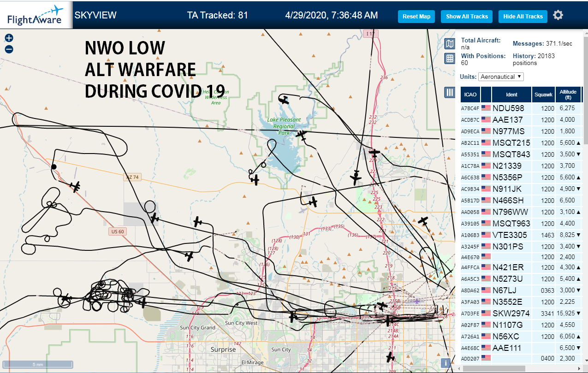
Task: Click the info icon on the map
Action: 445,362
